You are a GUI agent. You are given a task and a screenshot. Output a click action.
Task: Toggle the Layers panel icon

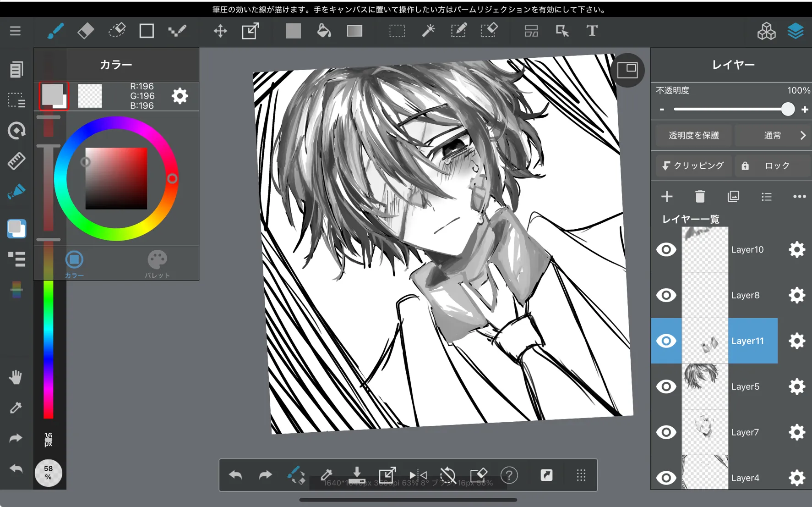click(796, 31)
